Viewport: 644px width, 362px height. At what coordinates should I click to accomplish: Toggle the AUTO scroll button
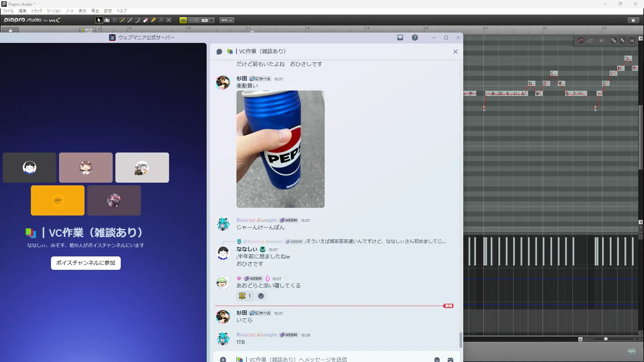pyautogui.click(x=227, y=20)
